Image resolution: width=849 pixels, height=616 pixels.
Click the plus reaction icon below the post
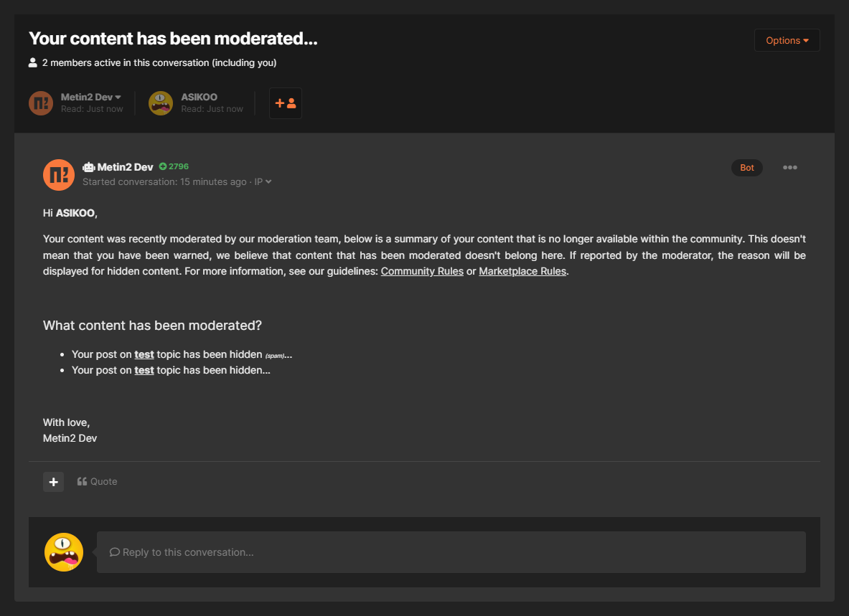coord(53,481)
